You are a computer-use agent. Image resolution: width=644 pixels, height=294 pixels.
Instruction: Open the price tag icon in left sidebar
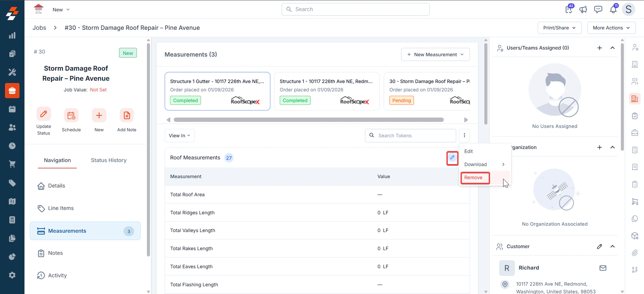pos(12,183)
